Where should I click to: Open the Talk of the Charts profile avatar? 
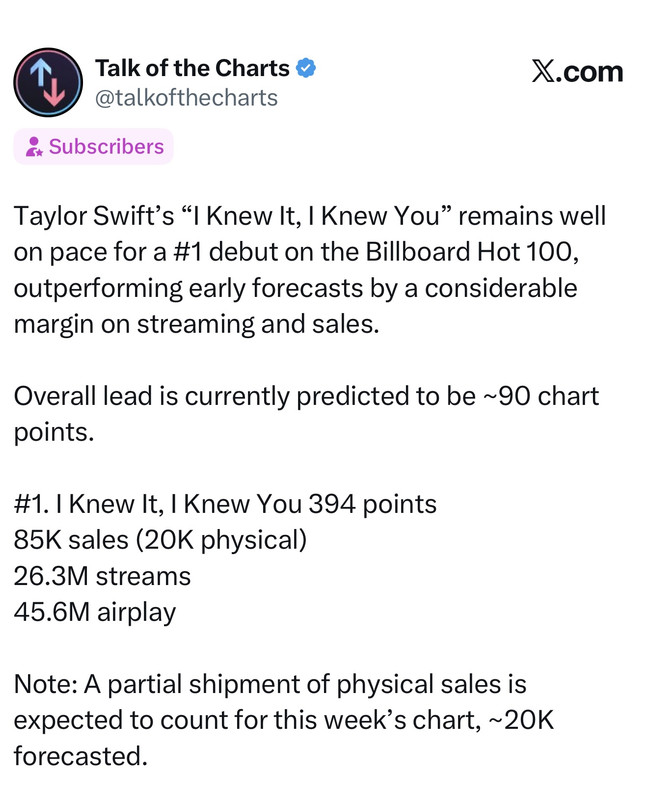click(x=48, y=83)
